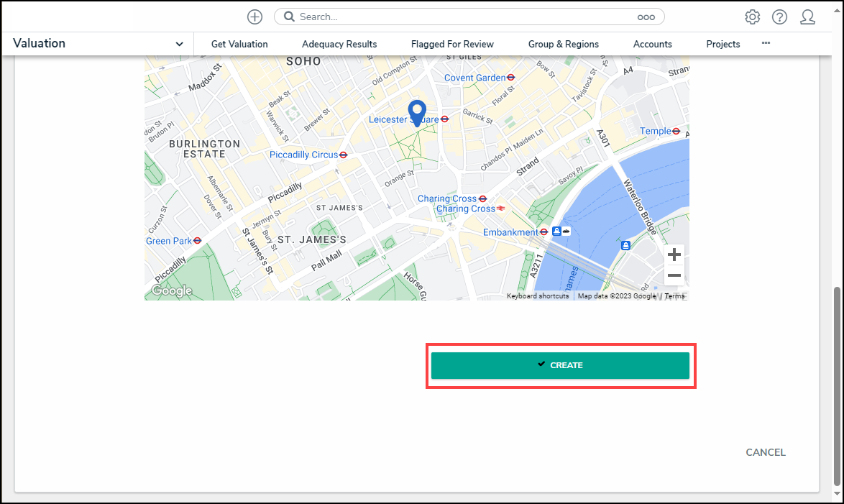The image size is (844, 504).
Task: Click the Leicester Square tube station icon
Action: coord(444,119)
